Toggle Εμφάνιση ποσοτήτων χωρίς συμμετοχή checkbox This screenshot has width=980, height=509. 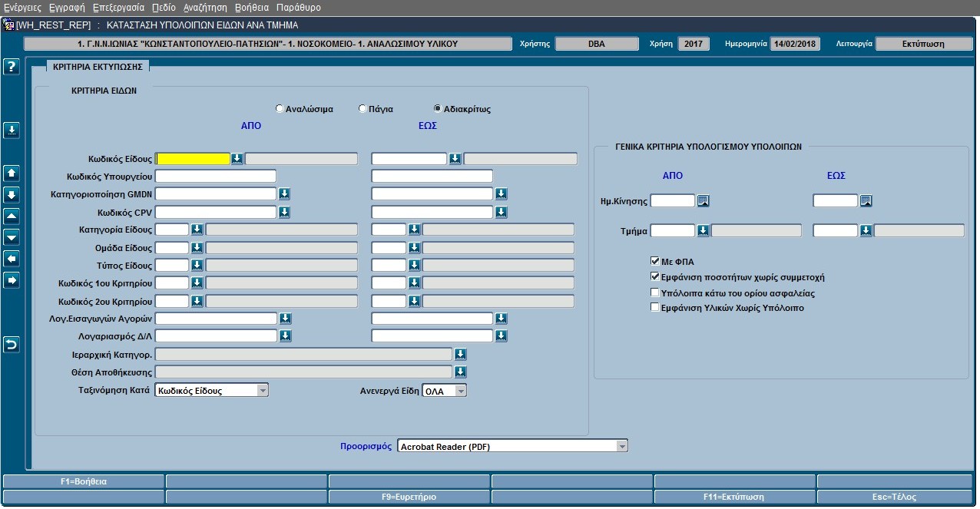(x=655, y=277)
